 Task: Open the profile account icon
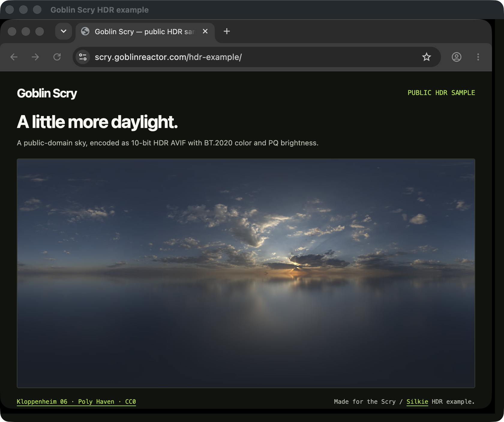[x=457, y=57]
